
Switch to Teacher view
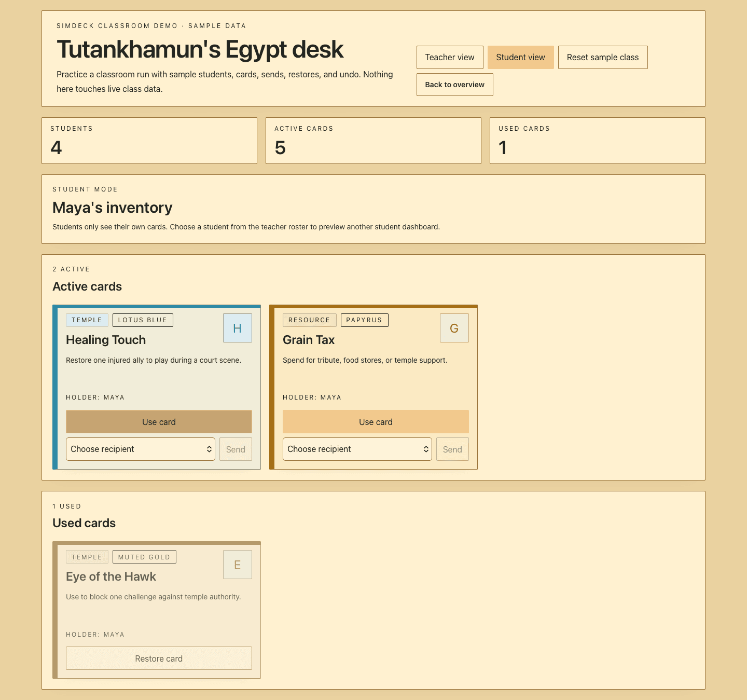(450, 57)
